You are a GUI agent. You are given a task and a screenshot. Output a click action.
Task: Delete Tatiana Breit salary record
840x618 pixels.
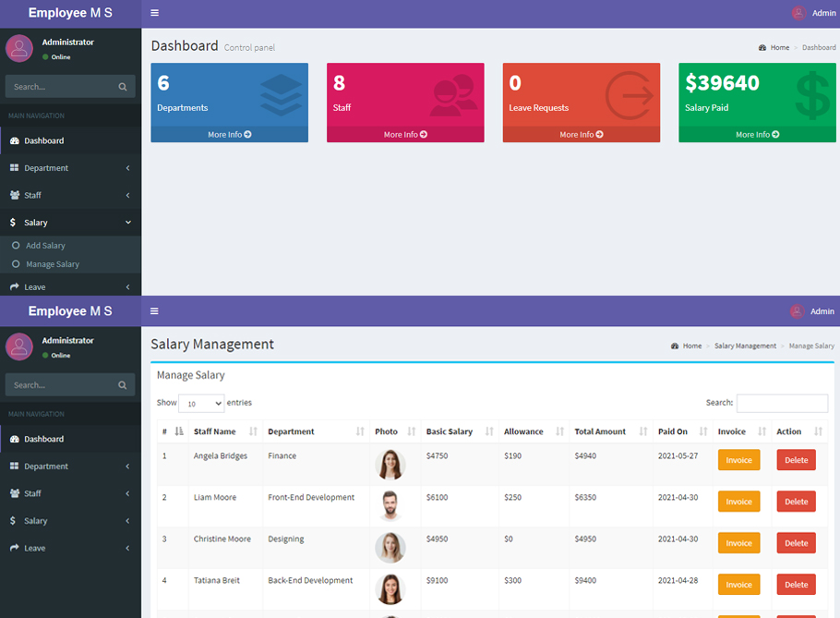pyautogui.click(x=796, y=585)
